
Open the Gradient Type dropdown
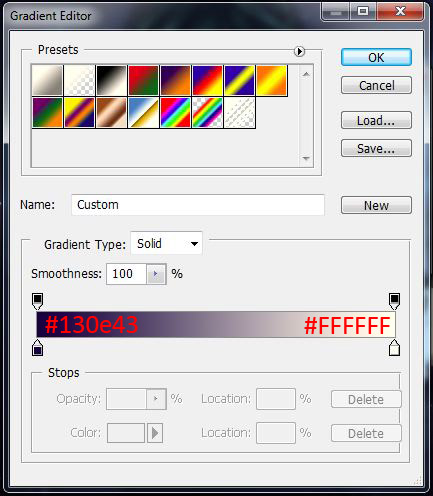click(x=166, y=244)
